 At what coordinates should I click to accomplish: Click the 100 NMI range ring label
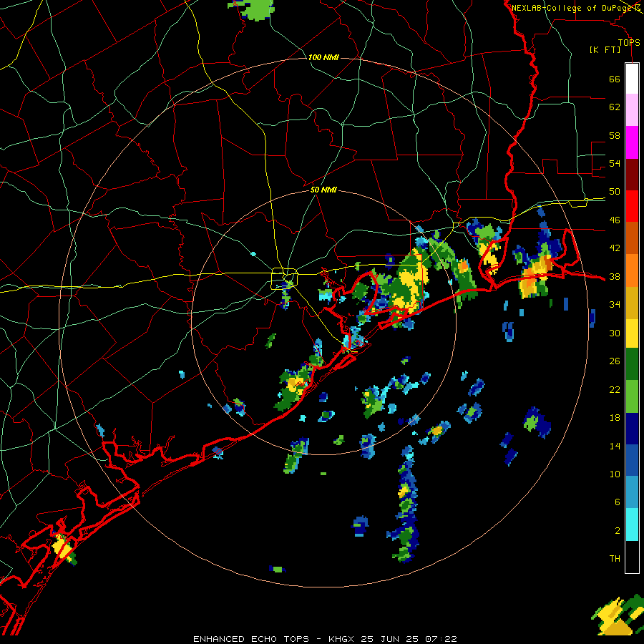point(323,57)
